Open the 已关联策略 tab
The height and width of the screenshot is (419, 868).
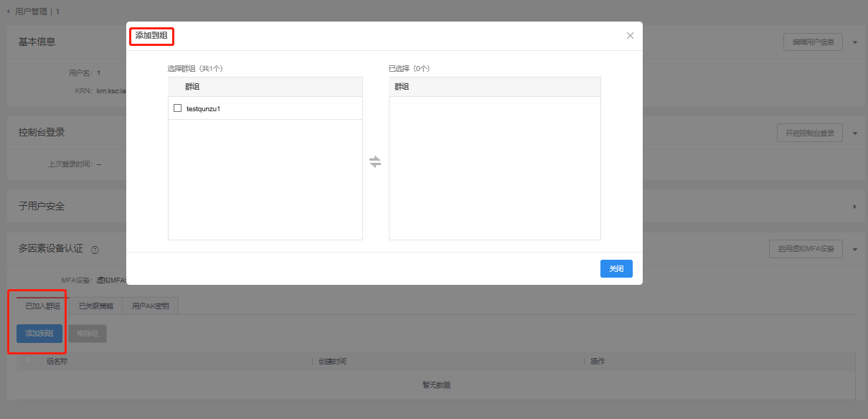coord(96,306)
